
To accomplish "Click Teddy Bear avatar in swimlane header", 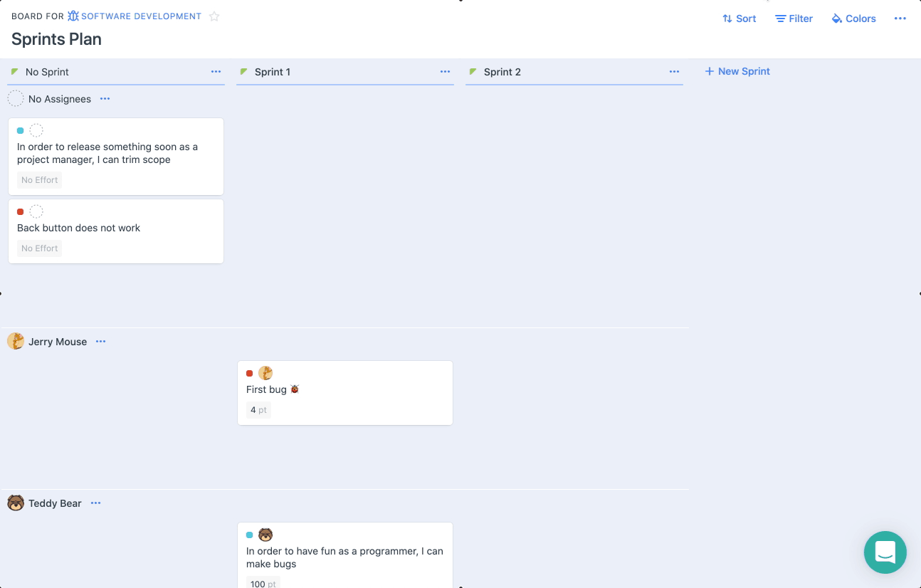I will point(16,503).
